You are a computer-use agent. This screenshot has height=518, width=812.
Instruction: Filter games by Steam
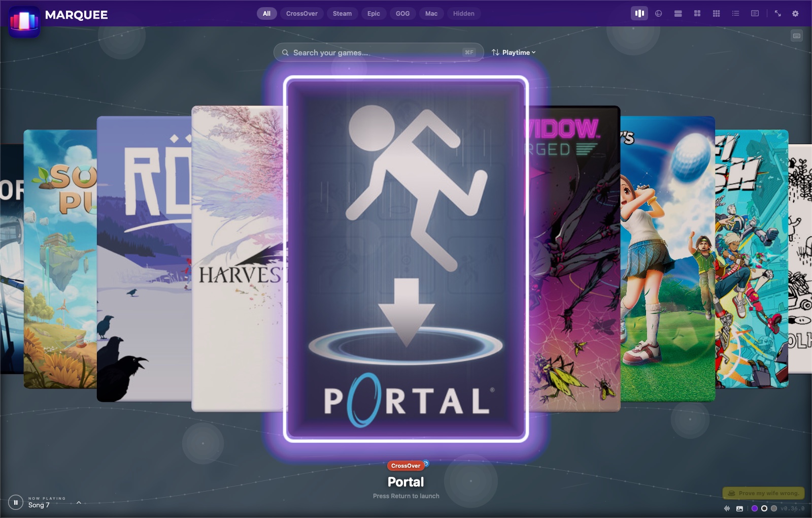[x=342, y=14]
